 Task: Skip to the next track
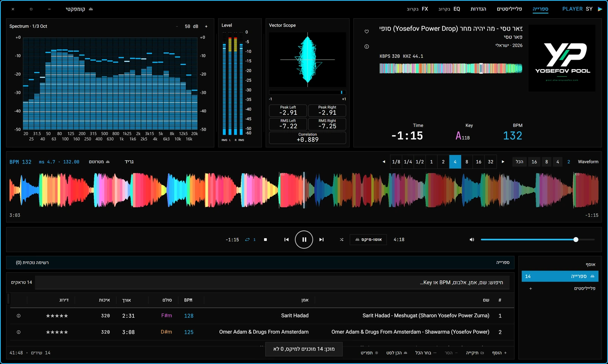[321, 240]
